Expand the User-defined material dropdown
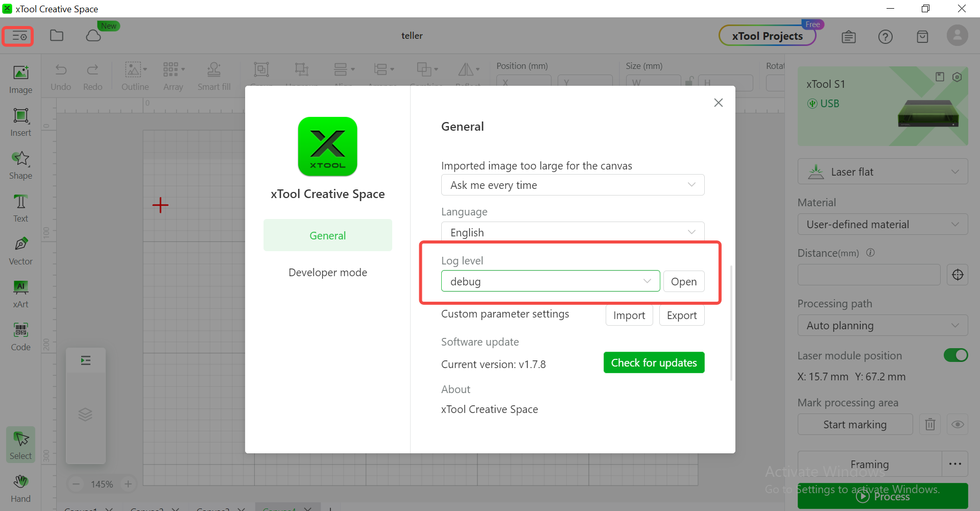Screen dimensions: 980x511 tap(882, 224)
